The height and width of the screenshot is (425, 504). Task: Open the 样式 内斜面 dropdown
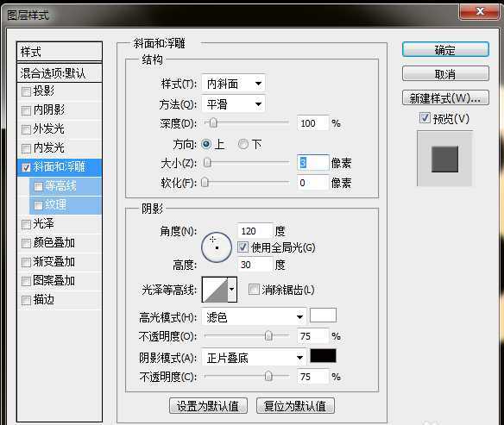pos(234,84)
